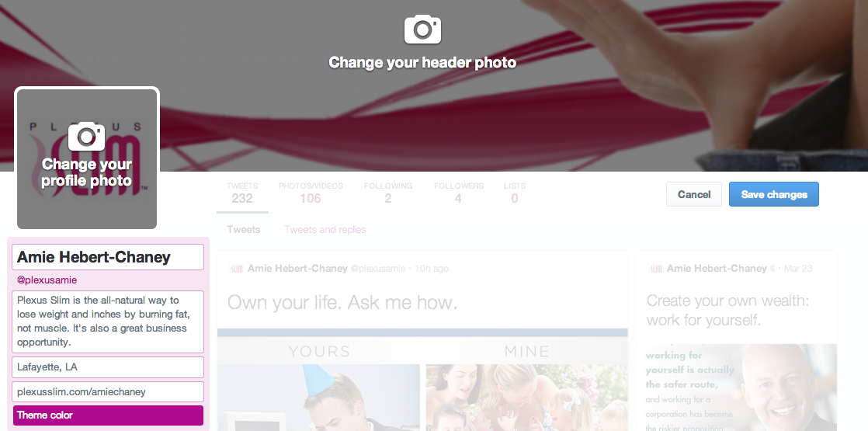Open the Theme color picker
Image resolution: width=868 pixels, height=431 pixels.
click(x=108, y=415)
